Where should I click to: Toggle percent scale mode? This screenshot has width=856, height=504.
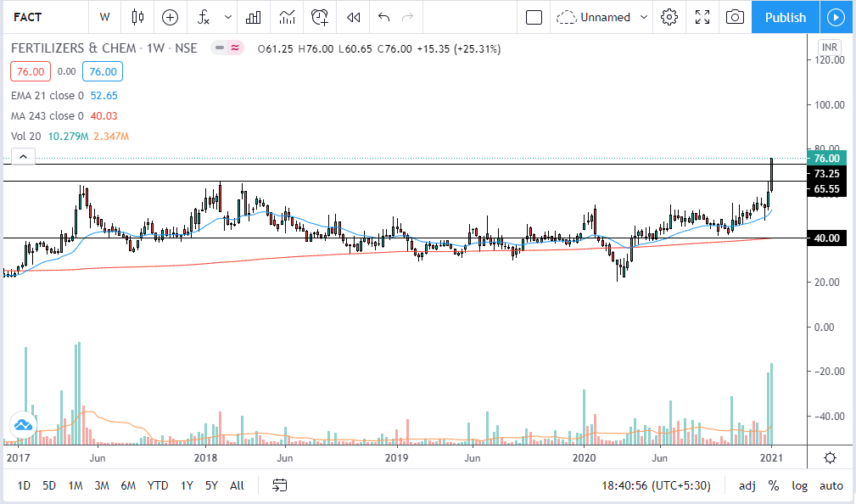(773, 485)
